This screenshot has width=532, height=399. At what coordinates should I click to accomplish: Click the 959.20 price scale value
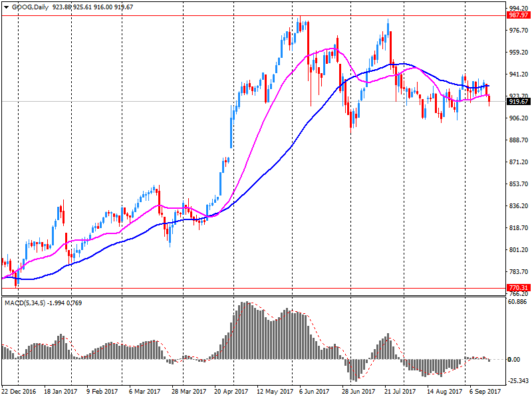(519, 53)
